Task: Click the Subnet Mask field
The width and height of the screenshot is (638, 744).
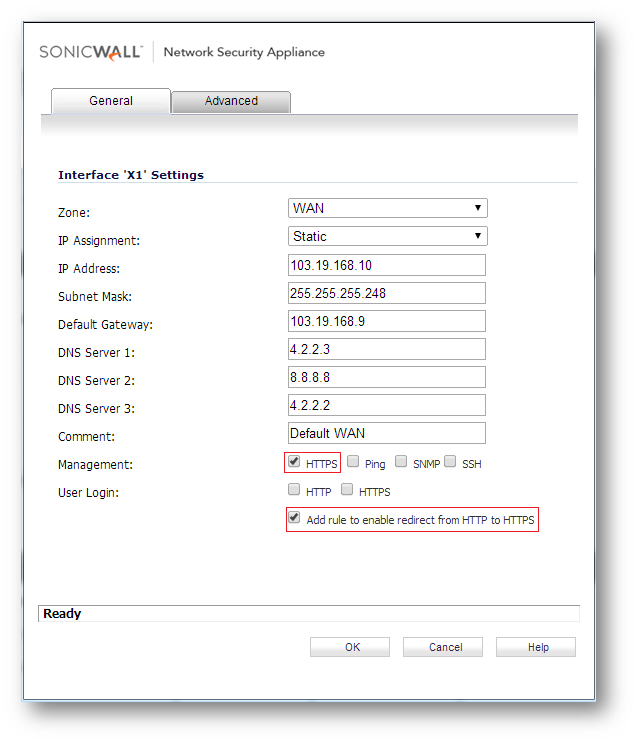Action: [386, 293]
